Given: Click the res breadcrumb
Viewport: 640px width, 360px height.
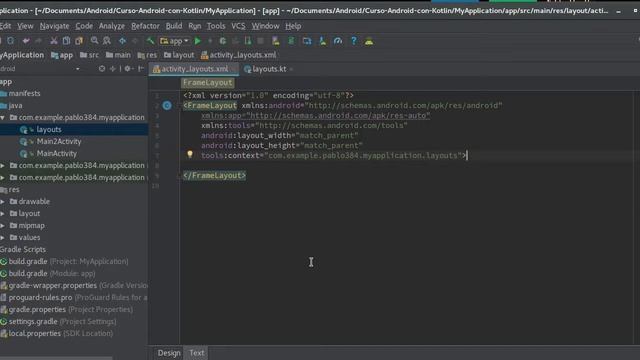Looking at the screenshot, I should pyautogui.click(x=147, y=55).
